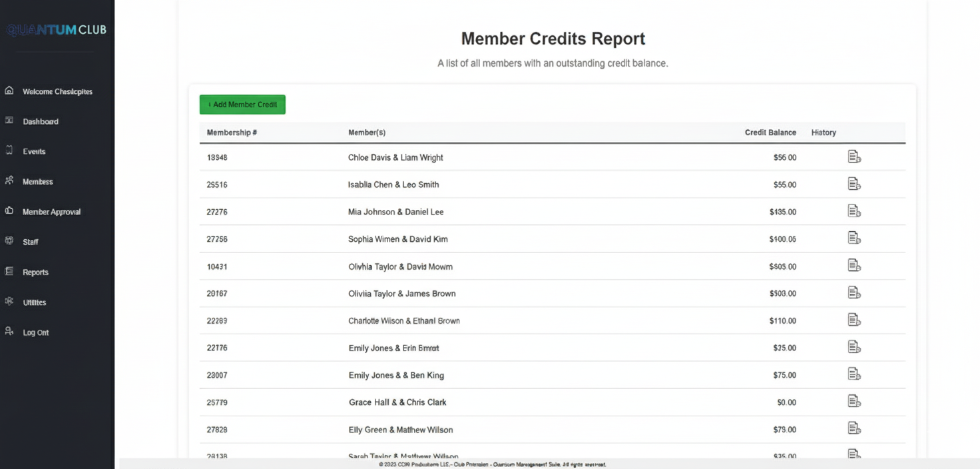Image resolution: width=980 pixels, height=469 pixels.
Task: Click history icon for Emily Jones & Ben King
Action: pos(854,373)
